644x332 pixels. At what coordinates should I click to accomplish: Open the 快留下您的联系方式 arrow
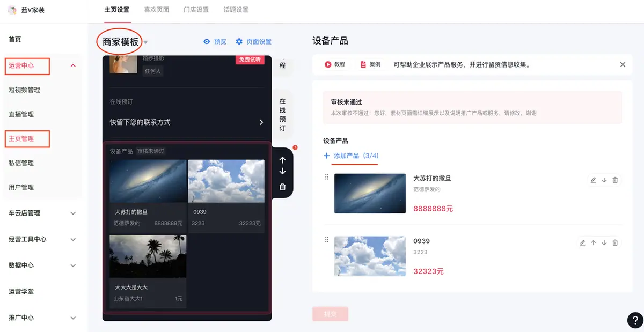point(261,122)
